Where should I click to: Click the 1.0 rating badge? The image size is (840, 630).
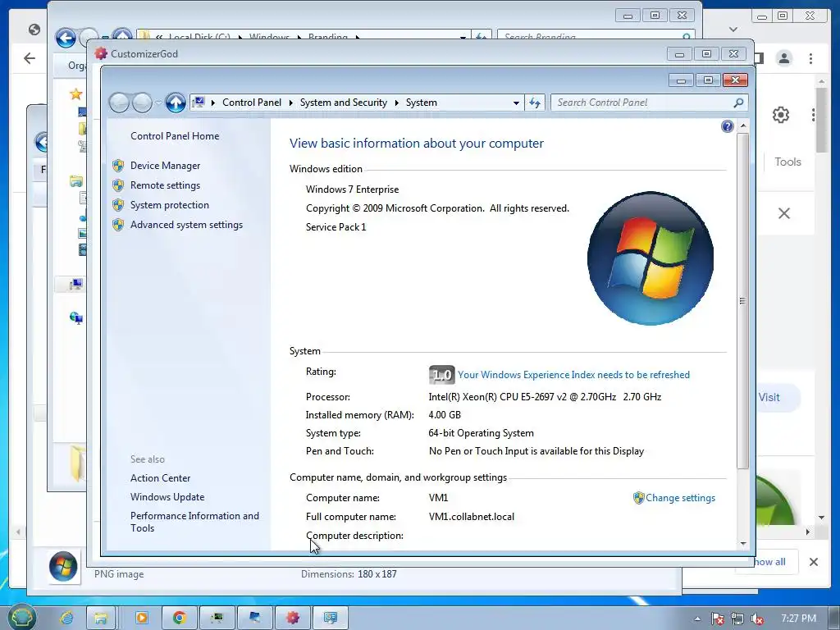(441, 374)
